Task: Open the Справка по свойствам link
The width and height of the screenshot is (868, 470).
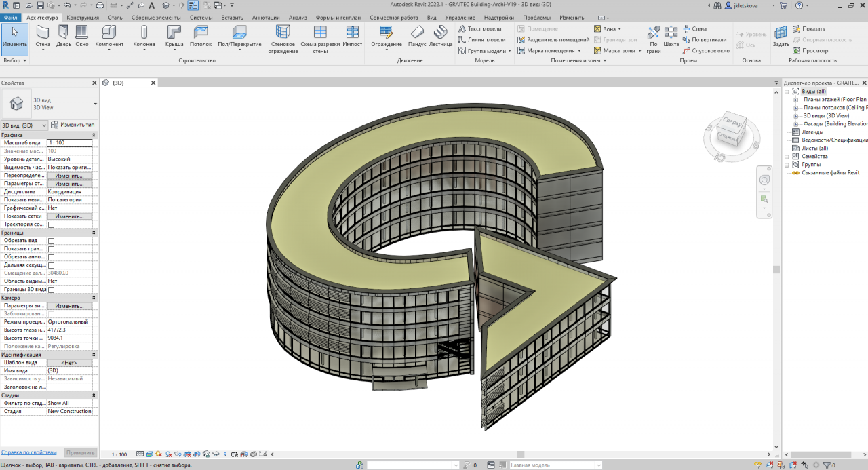Action: coord(28,452)
